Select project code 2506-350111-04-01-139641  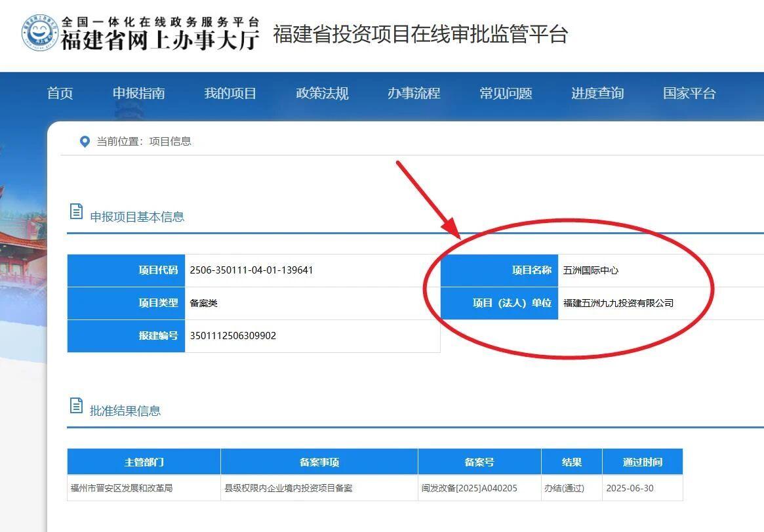(251, 270)
